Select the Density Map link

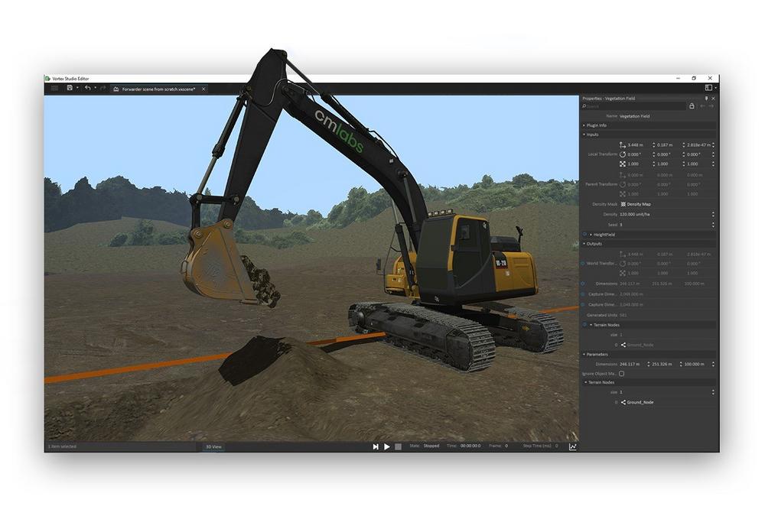(x=639, y=204)
